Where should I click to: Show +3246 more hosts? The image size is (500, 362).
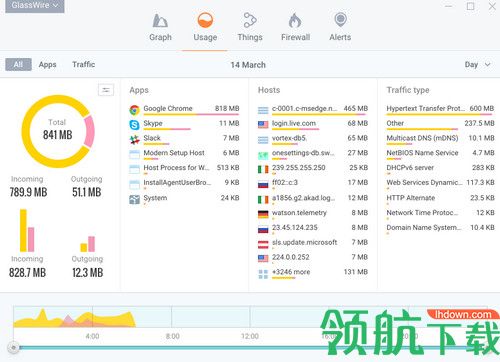(x=291, y=272)
